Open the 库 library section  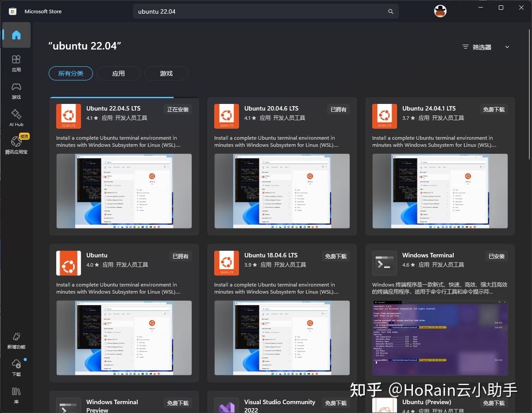16,395
